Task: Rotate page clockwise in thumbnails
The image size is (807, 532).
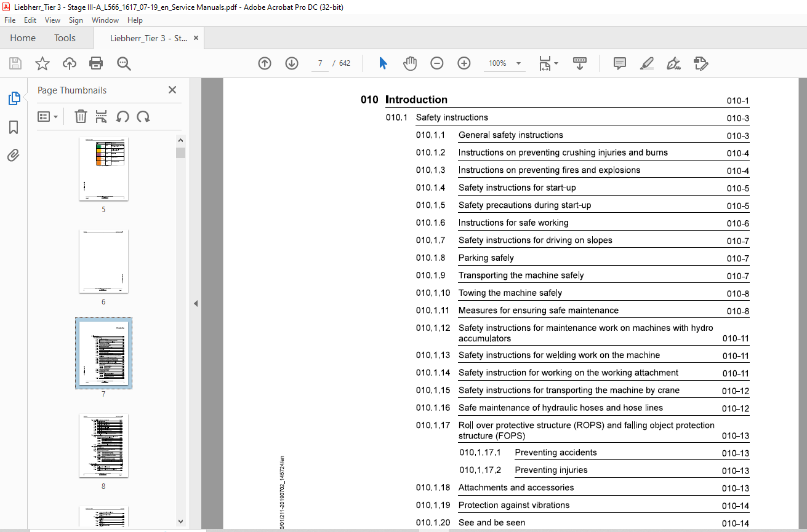Action: coord(143,116)
